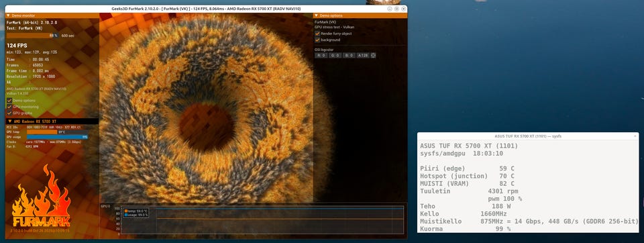
Task: Click Tuuletin 4301 rpm line in sysfs
Action: [469, 191]
